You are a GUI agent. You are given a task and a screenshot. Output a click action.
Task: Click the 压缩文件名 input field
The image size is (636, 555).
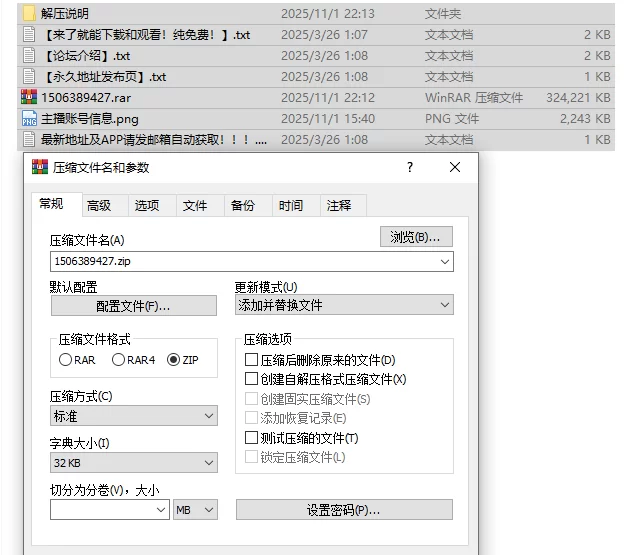tap(243, 262)
